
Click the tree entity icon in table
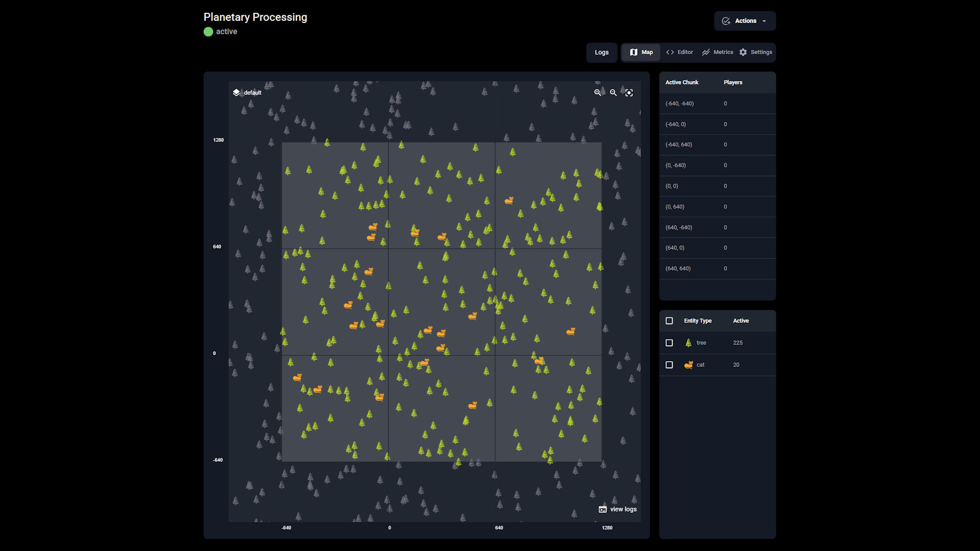[x=688, y=343]
